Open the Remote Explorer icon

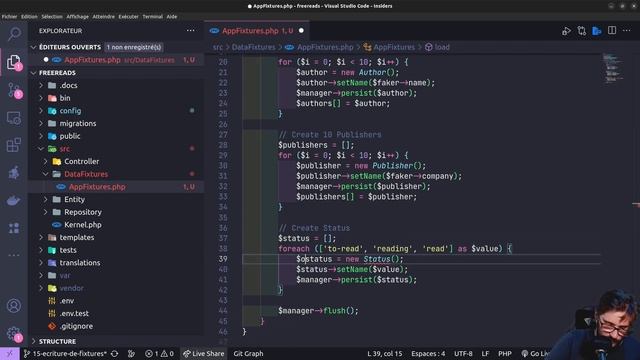tap(14, 118)
